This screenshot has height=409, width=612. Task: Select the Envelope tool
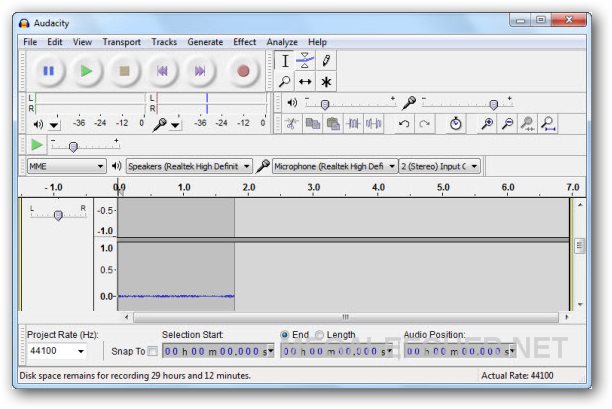305,61
